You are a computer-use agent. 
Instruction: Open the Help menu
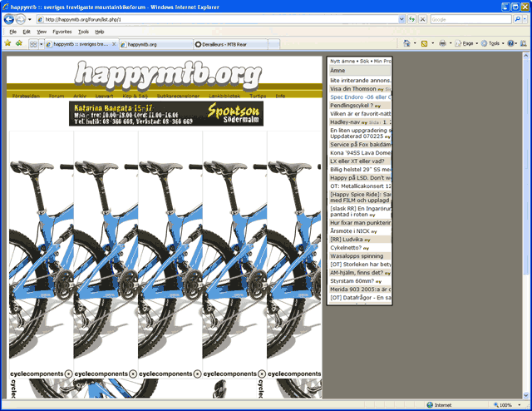coord(100,32)
